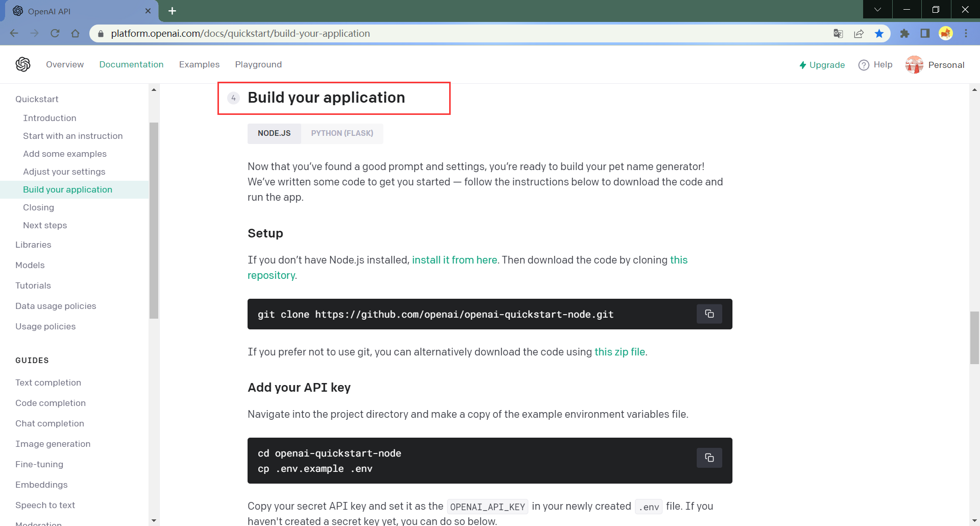This screenshot has width=980, height=526.
Task: Open Add some examples section
Action: (x=65, y=154)
